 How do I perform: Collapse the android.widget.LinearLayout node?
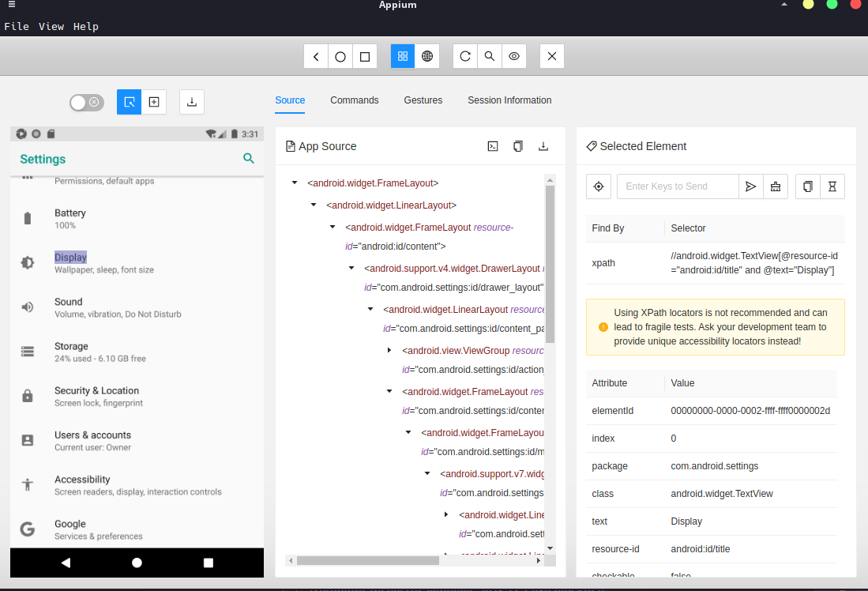coord(314,205)
